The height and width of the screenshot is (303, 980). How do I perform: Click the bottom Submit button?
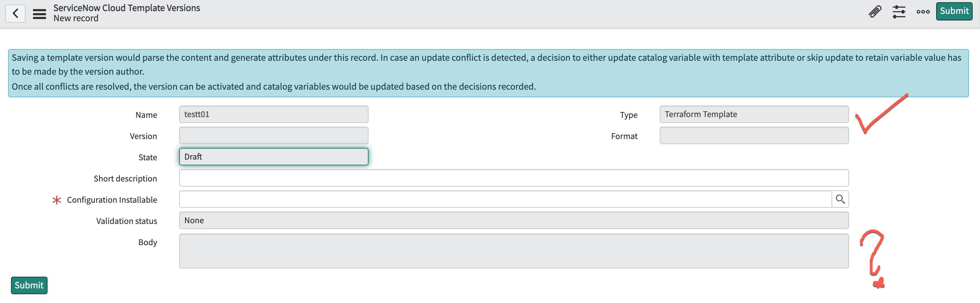pyautogui.click(x=29, y=285)
